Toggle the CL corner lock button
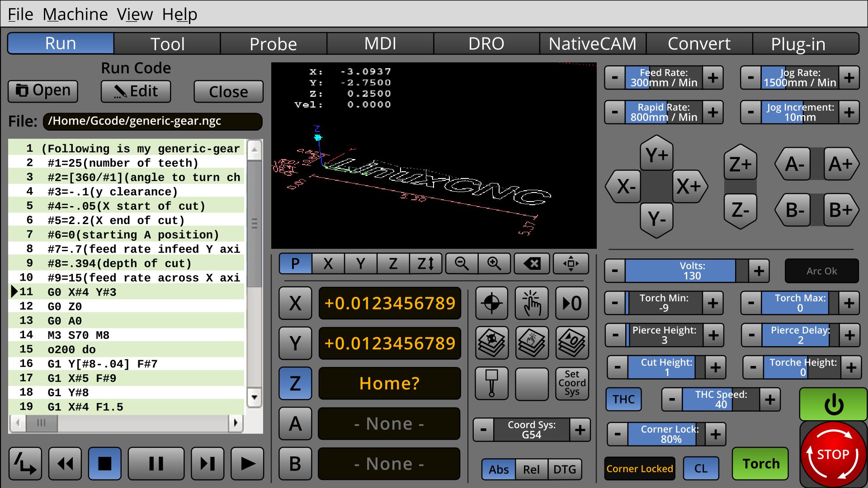 click(x=701, y=469)
